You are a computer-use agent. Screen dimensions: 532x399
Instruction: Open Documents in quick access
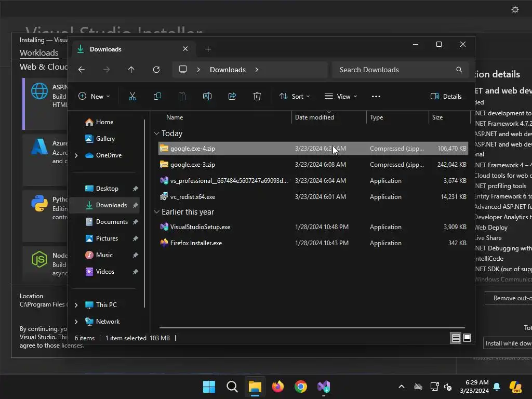click(112, 222)
